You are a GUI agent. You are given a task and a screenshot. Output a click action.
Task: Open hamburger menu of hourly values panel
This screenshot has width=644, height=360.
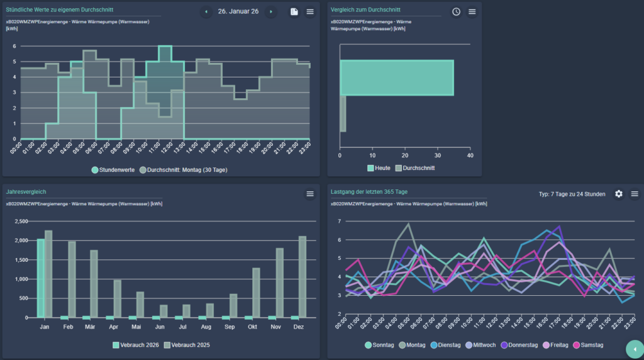pyautogui.click(x=310, y=12)
